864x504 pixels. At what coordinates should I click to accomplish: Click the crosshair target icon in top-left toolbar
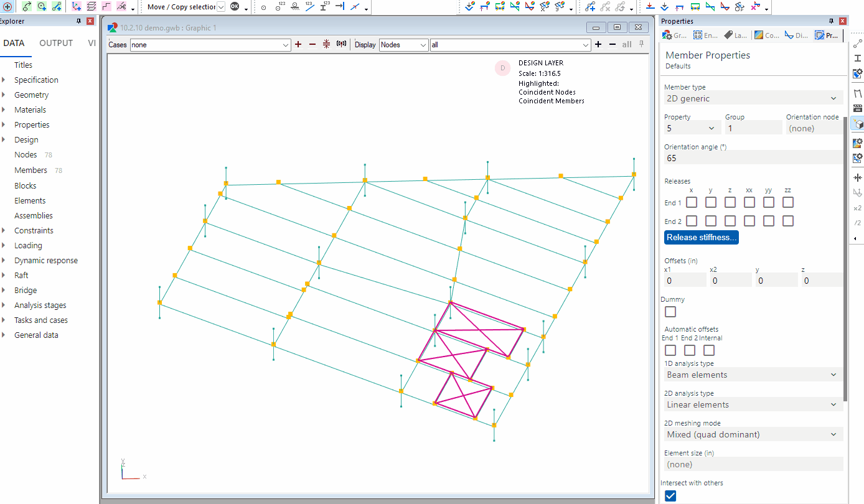[7, 7]
